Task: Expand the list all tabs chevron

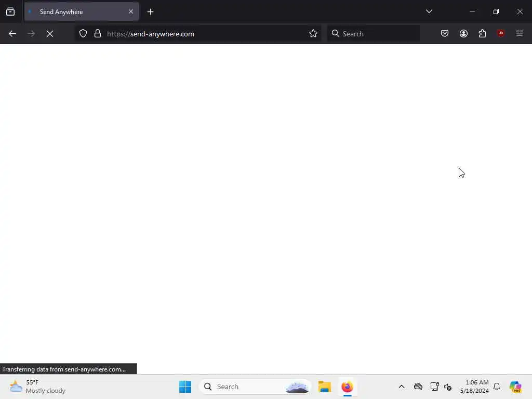Action: [x=429, y=11]
